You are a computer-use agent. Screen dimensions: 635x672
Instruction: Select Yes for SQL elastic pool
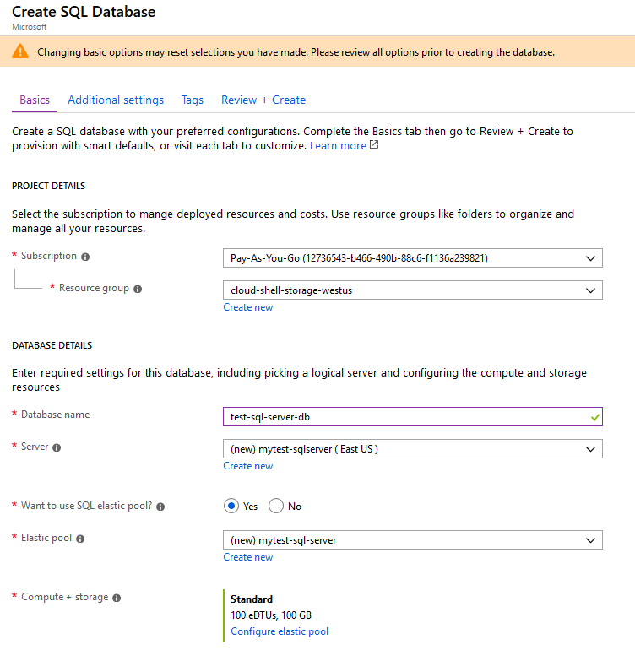[231, 507]
